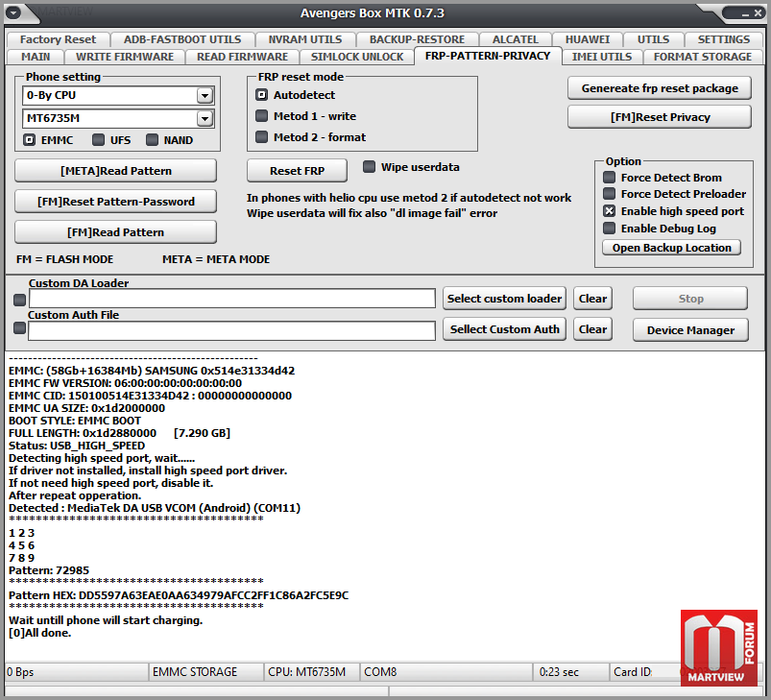Expand the MT6735M CPU dropdown
The height and width of the screenshot is (700, 771).
click(x=205, y=118)
